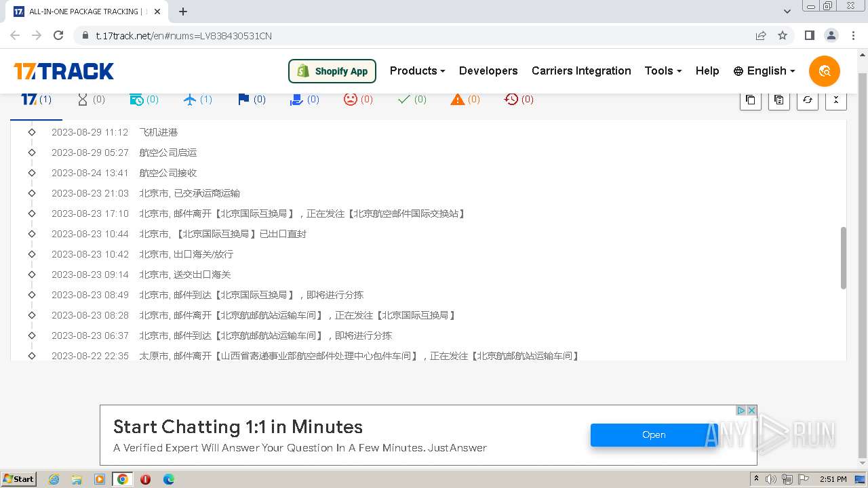Click the volume icon in system tray
The width and height of the screenshot is (868, 488).
click(x=771, y=479)
